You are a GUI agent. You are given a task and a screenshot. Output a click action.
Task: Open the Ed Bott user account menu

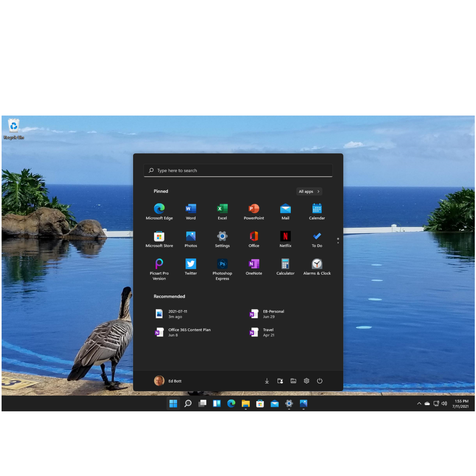[x=168, y=381]
